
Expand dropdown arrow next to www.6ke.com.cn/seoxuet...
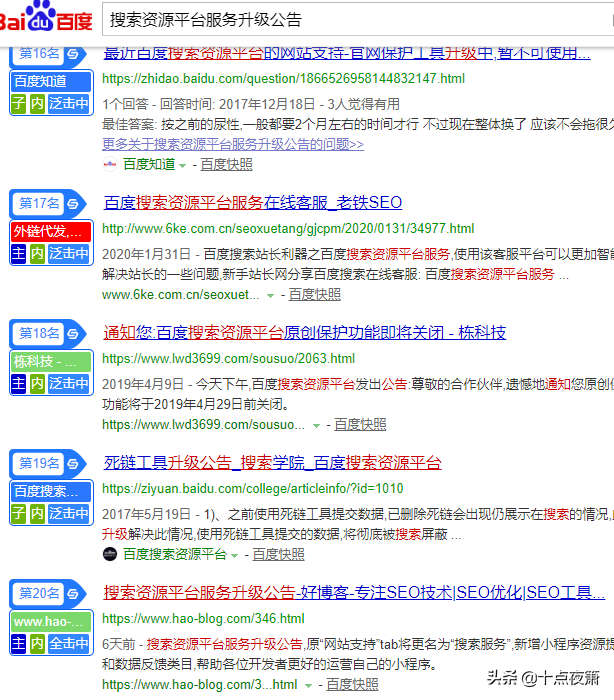[270, 296]
